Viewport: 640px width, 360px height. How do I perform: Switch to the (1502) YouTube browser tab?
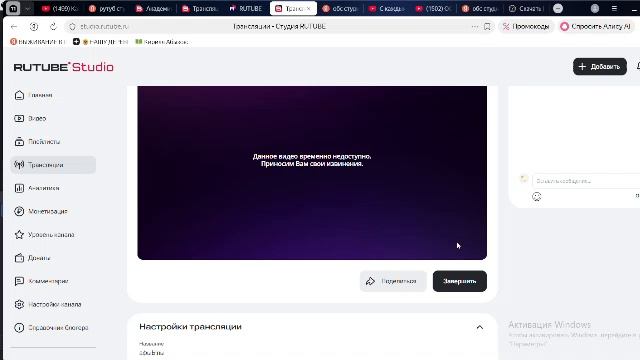(x=433, y=8)
